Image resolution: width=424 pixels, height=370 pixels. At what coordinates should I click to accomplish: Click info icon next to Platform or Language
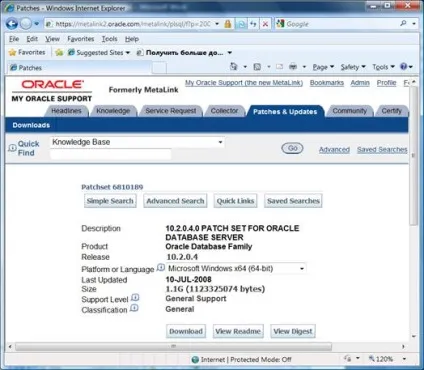point(161,267)
